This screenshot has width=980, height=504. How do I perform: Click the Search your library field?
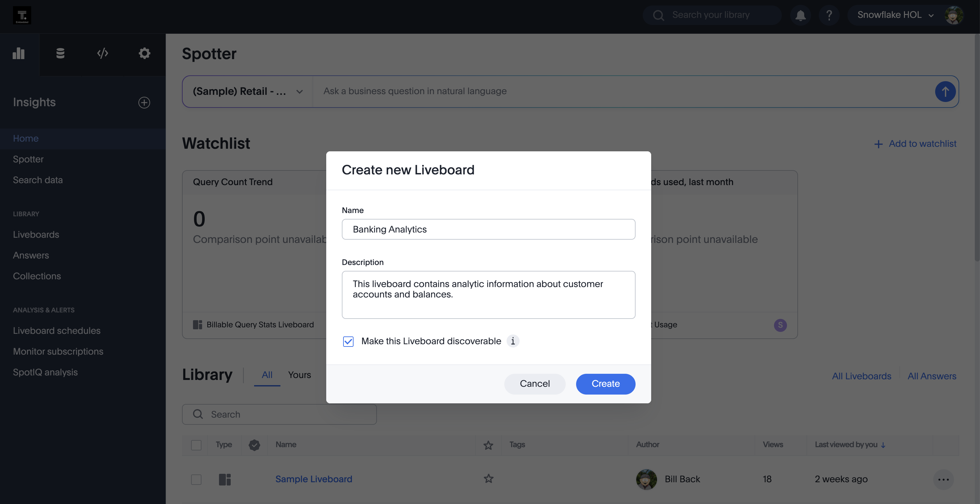click(712, 15)
